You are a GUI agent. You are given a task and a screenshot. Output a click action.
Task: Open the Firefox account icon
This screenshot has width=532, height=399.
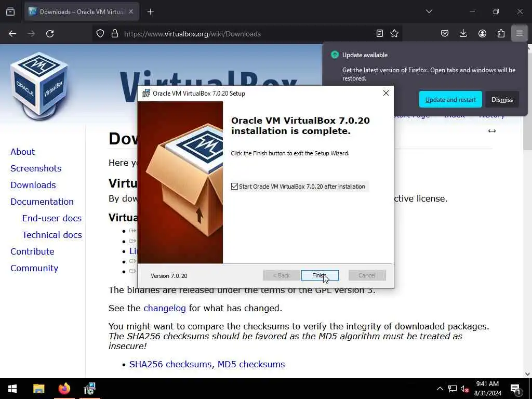click(482, 33)
